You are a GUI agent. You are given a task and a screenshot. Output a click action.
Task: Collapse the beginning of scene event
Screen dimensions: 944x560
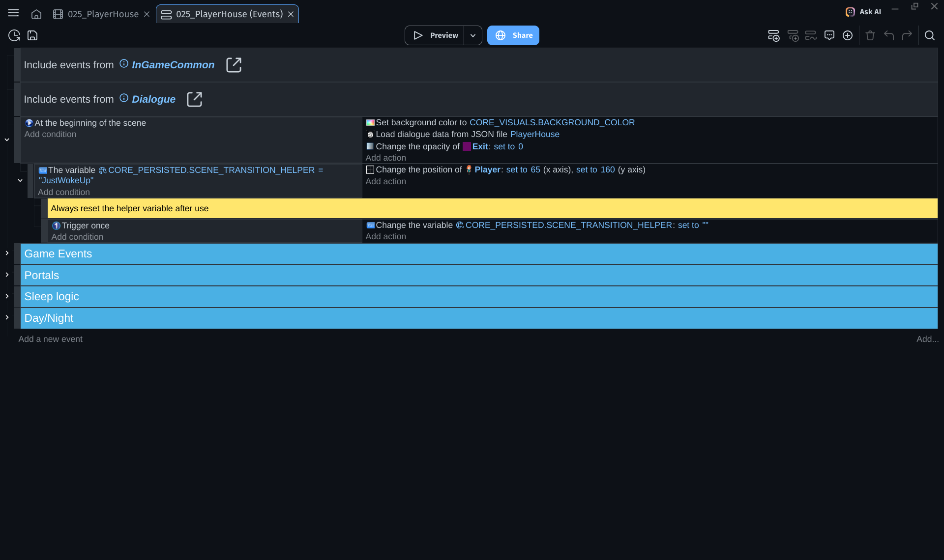[x=7, y=140]
